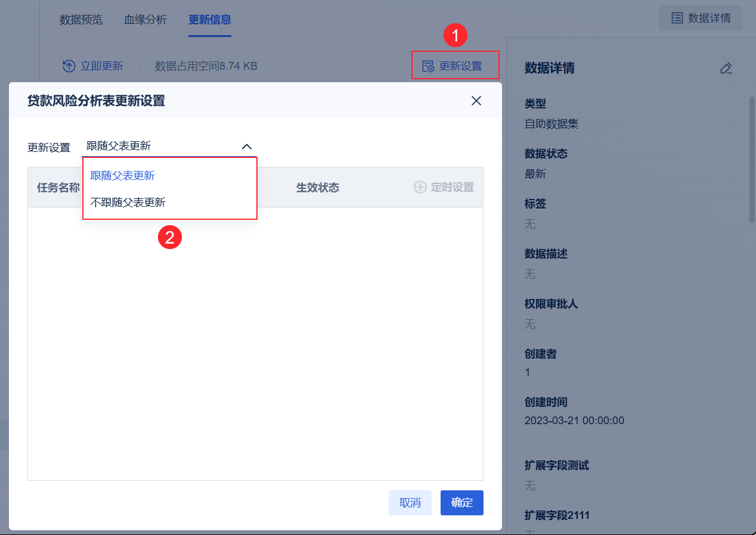Click the 数据描述 label
The width and height of the screenshot is (756, 535).
[546, 254]
